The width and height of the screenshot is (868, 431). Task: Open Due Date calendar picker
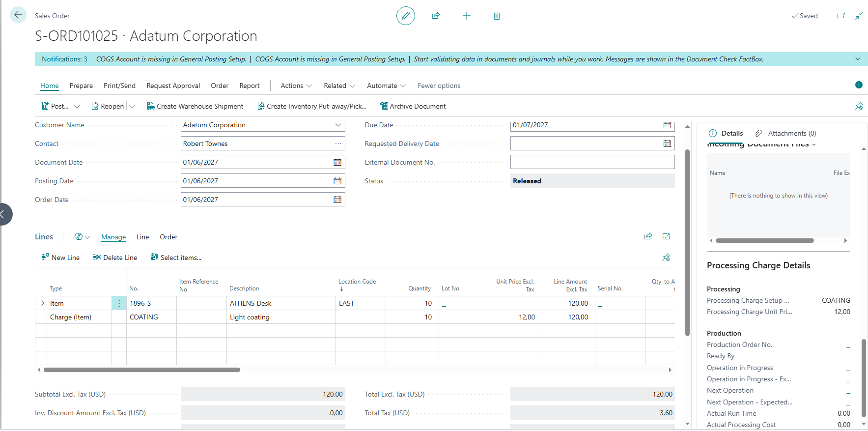pyautogui.click(x=667, y=125)
